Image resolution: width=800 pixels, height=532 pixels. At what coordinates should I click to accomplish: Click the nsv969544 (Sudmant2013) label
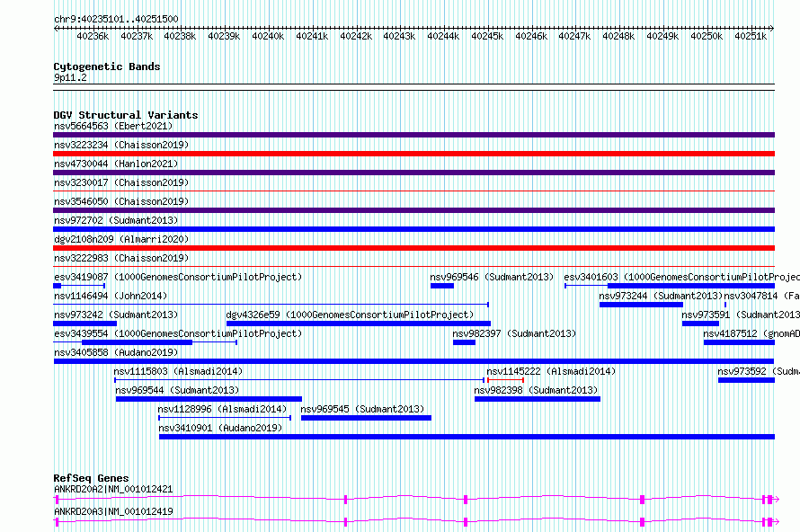[x=177, y=390]
